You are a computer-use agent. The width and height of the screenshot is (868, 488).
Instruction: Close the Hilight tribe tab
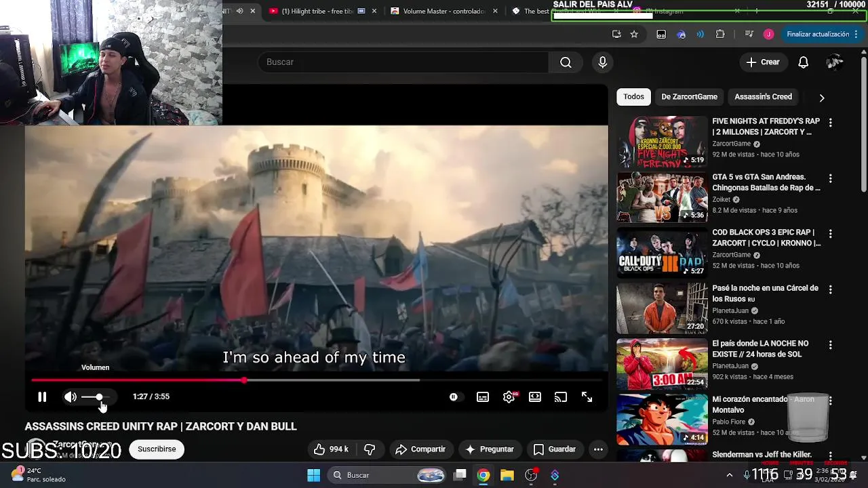[x=374, y=12]
